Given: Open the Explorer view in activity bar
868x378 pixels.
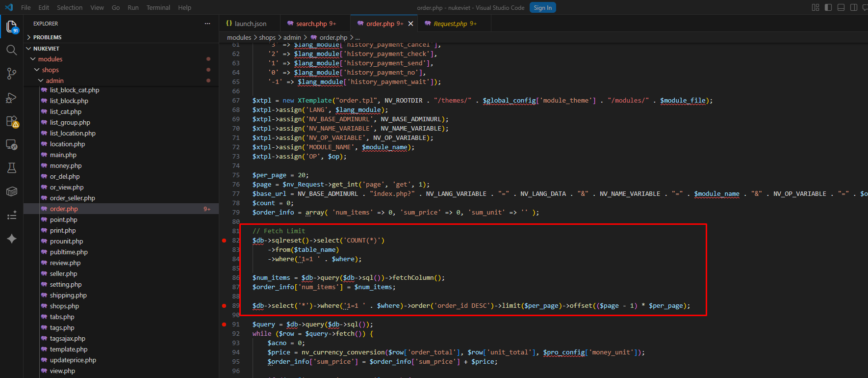Looking at the screenshot, I should pos(12,27).
